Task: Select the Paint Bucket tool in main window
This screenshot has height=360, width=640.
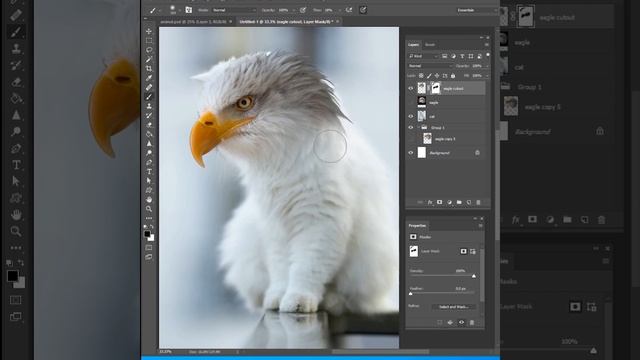Action: pos(149,134)
